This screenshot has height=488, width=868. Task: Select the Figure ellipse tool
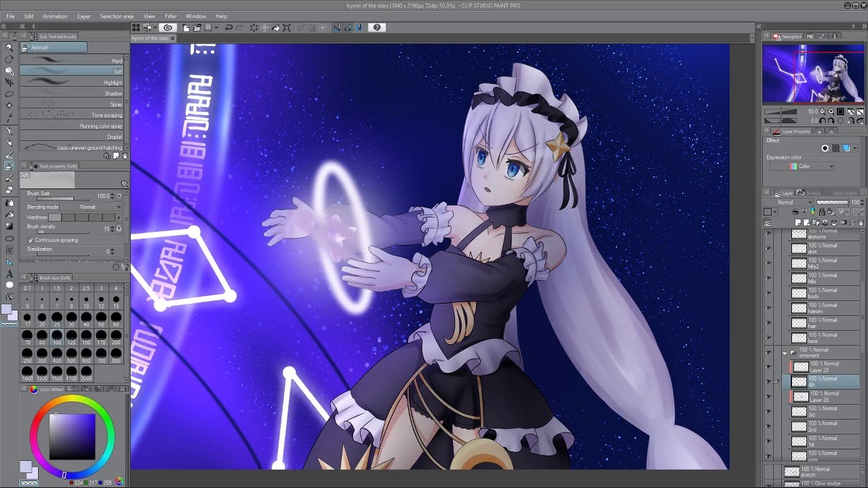[x=9, y=239]
